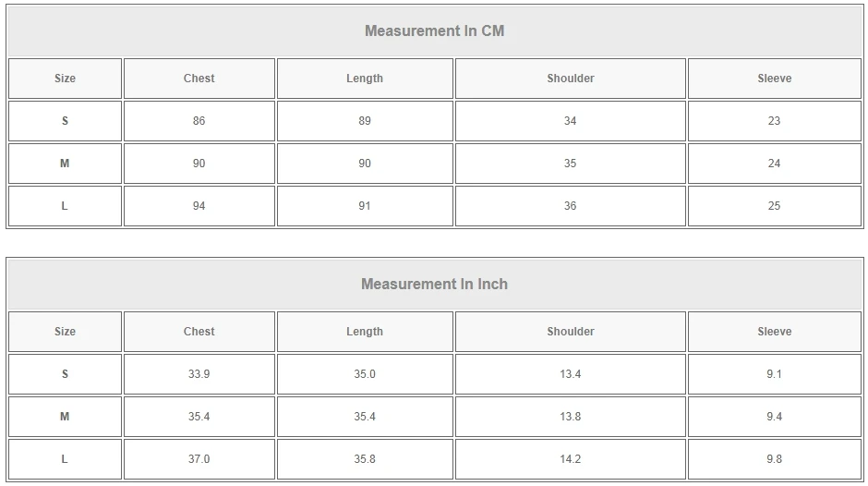This screenshot has height=486, width=868.
Task: Select the chest value 33.9 in the Inch table
Action: pos(199,374)
